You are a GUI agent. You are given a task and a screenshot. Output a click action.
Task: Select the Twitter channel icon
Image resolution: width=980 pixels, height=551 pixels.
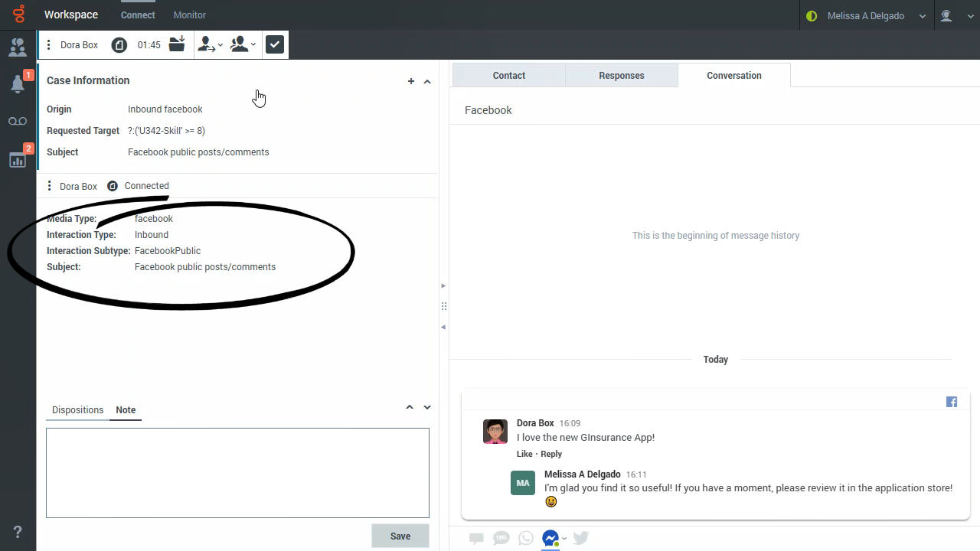point(581,538)
